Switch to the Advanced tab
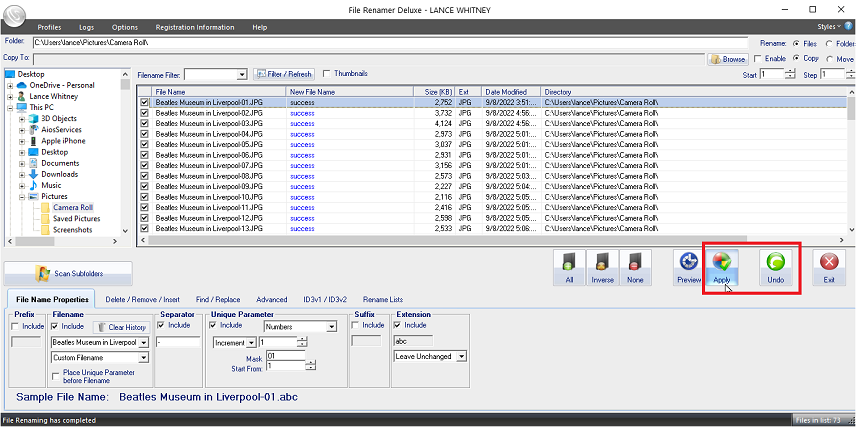This screenshot has height=427, width=856. click(272, 299)
